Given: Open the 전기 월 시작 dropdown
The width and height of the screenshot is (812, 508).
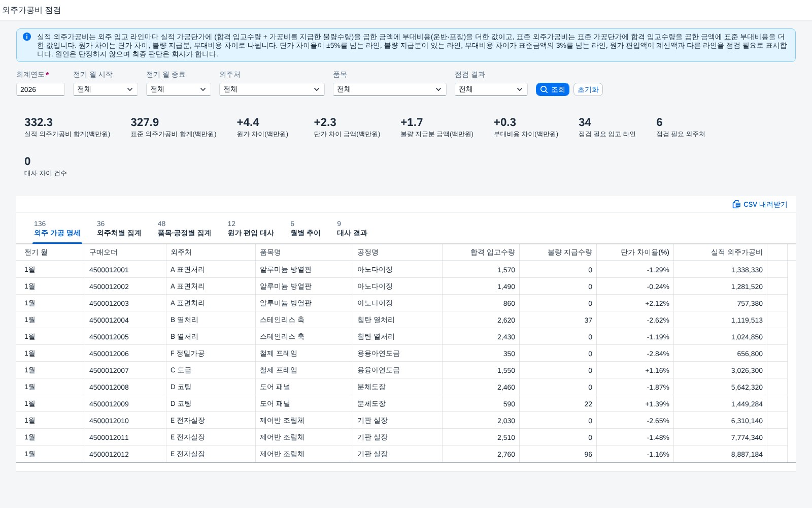Looking at the screenshot, I should coord(106,89).
